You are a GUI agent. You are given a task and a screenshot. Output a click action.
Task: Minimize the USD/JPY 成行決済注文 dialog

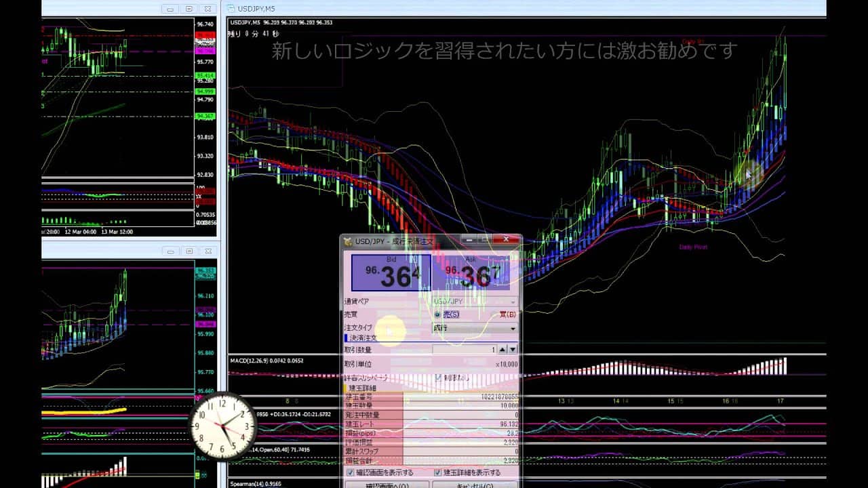(468, 240)
